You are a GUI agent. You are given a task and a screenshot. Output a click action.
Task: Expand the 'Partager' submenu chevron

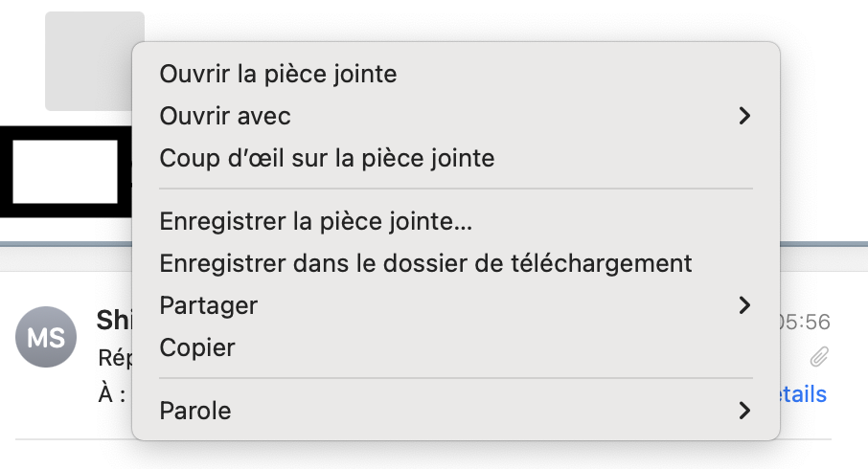(744, 305)
